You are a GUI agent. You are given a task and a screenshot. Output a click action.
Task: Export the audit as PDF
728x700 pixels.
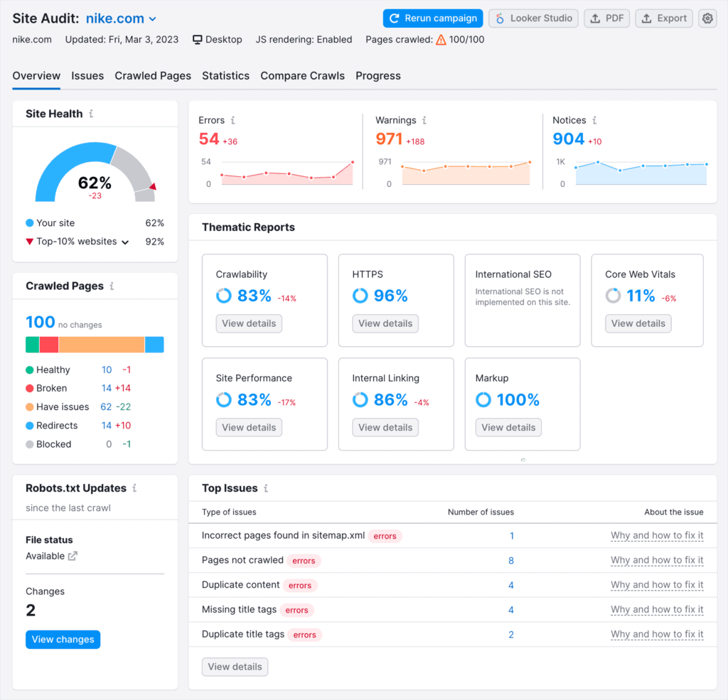click(x=606, y=18)
